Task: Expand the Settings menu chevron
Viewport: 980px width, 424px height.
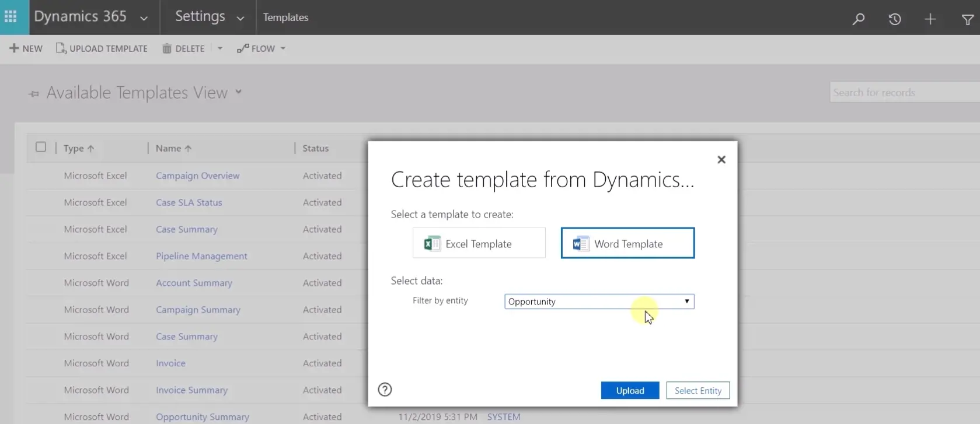Action: point(240,19)
